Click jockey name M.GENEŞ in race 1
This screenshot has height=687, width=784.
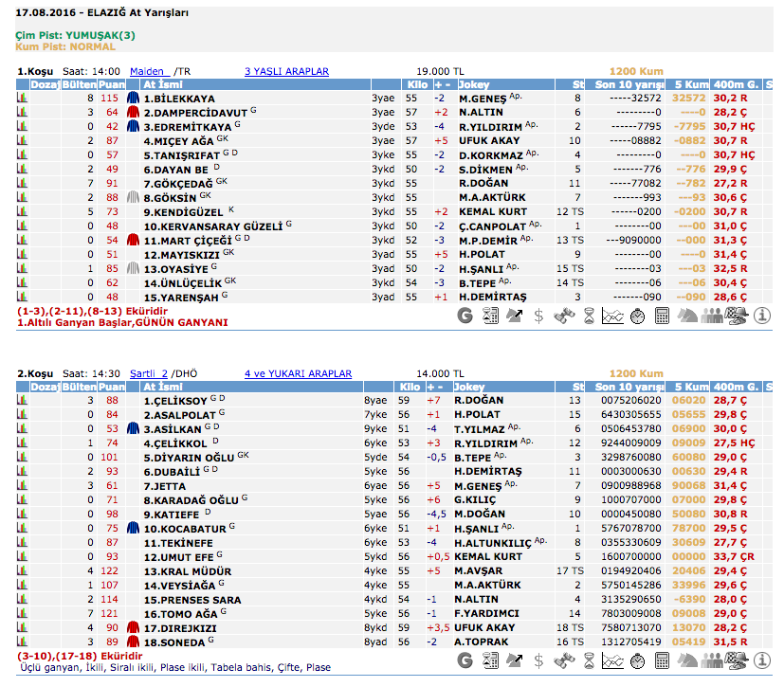483,99
